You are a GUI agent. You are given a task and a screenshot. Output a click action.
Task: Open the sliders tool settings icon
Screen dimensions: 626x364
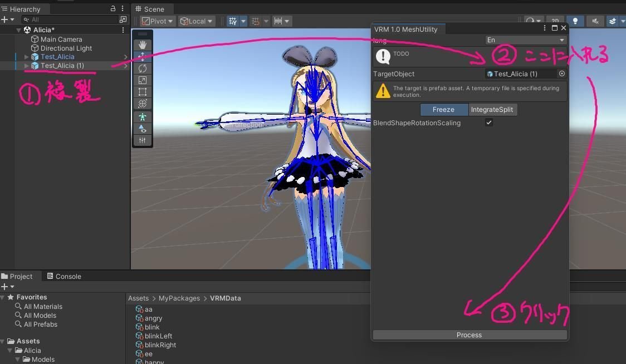pyautogui.click(x=143, y=140)
